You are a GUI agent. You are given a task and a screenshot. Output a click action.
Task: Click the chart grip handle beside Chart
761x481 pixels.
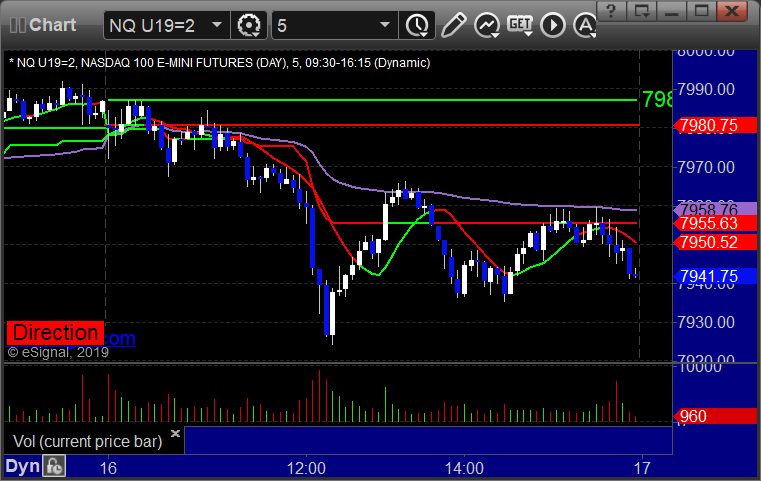pyautogui.click(x=17, y=25)
